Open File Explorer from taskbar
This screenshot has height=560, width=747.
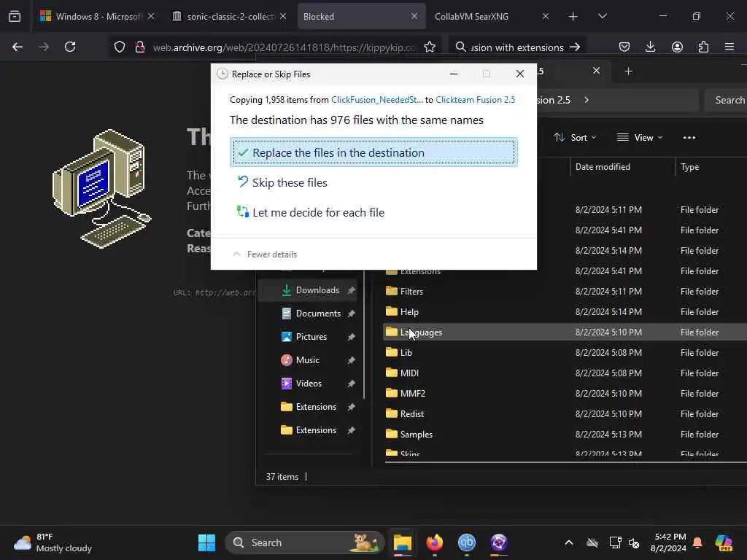point(403,542)
